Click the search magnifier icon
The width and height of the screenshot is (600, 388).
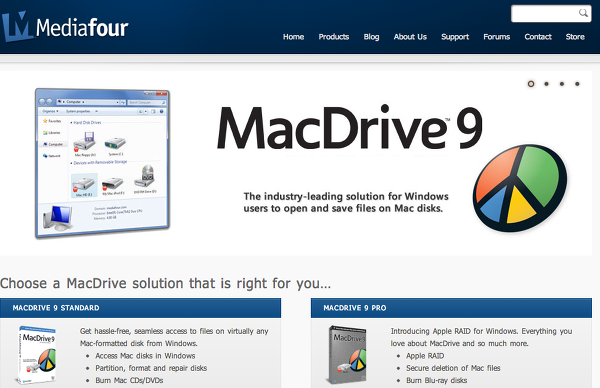click(583, 13)
